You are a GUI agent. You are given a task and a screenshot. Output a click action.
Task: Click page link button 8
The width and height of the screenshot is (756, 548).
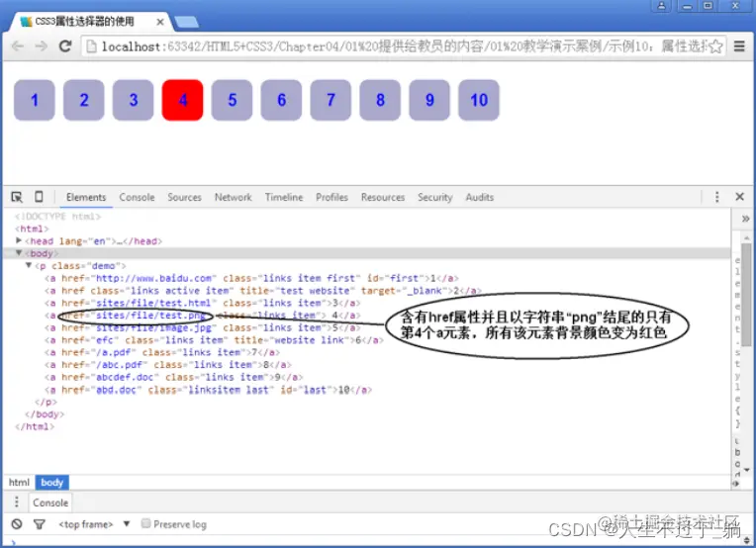click(x=380, y=100)
